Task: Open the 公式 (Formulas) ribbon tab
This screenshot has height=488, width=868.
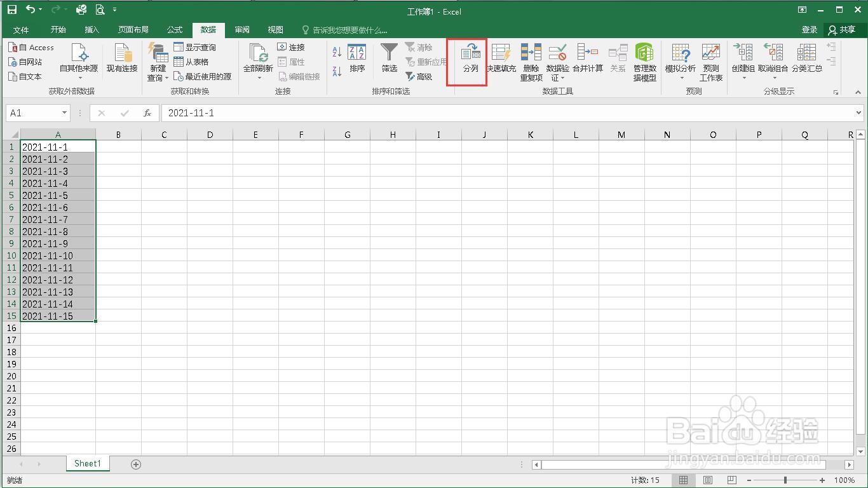Action: (x=174, y=29)
